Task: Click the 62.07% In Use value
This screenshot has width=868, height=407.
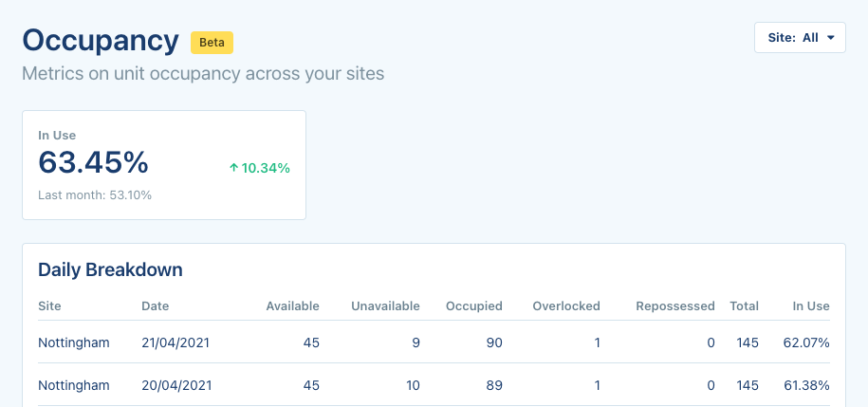Action: (805, 342)
